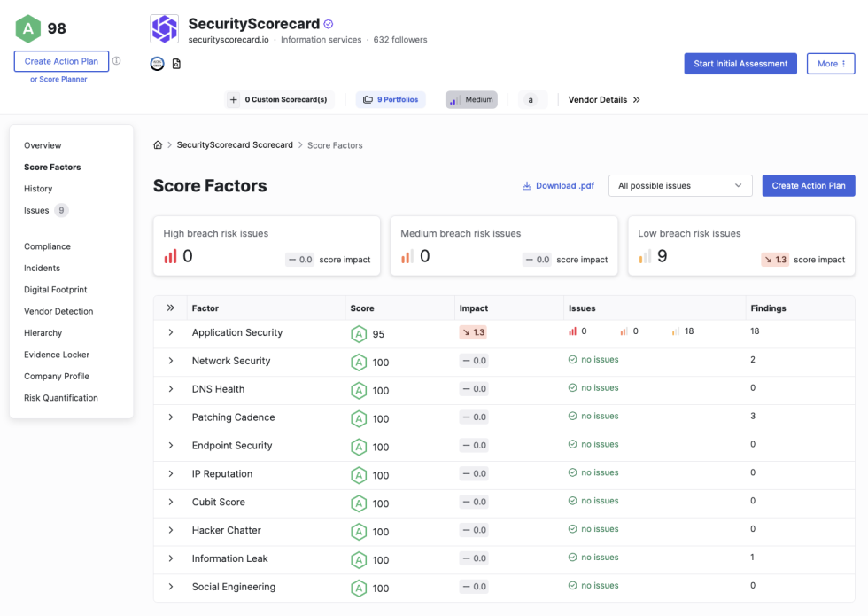Go to History in the sidebar
Viewport: 868px width, 616px height.
[38, 189]
